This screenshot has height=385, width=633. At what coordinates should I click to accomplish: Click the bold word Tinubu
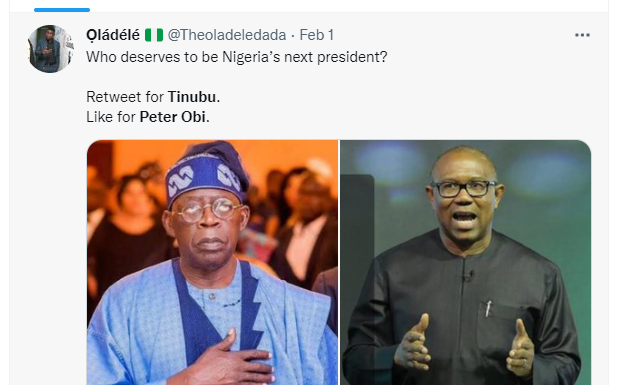pyautogui.click(x=192, y=97)
